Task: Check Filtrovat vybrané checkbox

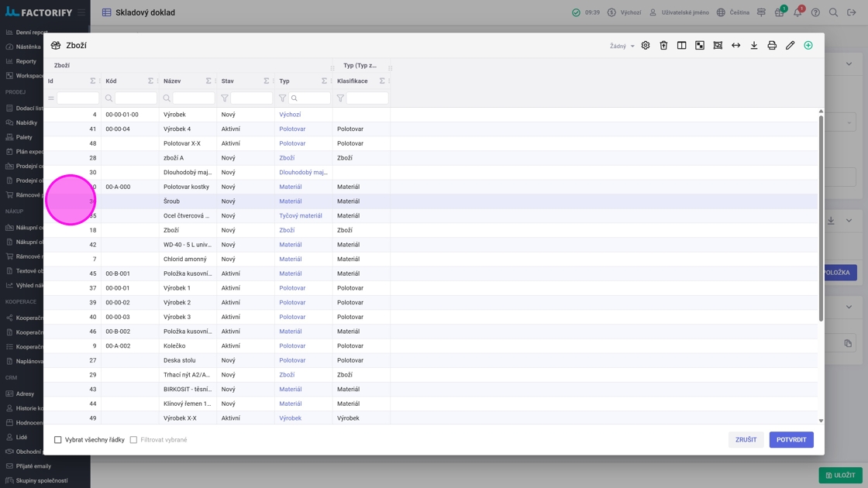Action: [133, 440]
